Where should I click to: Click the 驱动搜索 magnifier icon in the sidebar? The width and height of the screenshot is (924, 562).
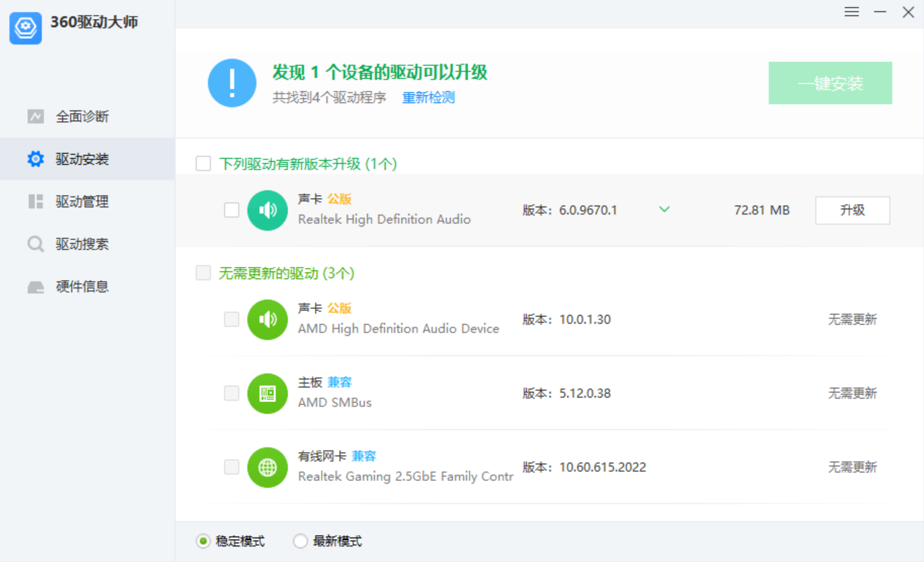36,244
